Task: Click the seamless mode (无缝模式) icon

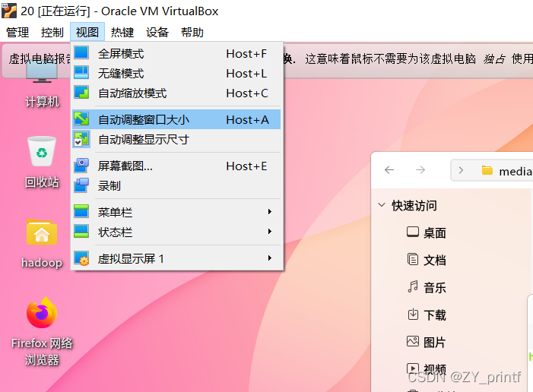Action: 81,72
